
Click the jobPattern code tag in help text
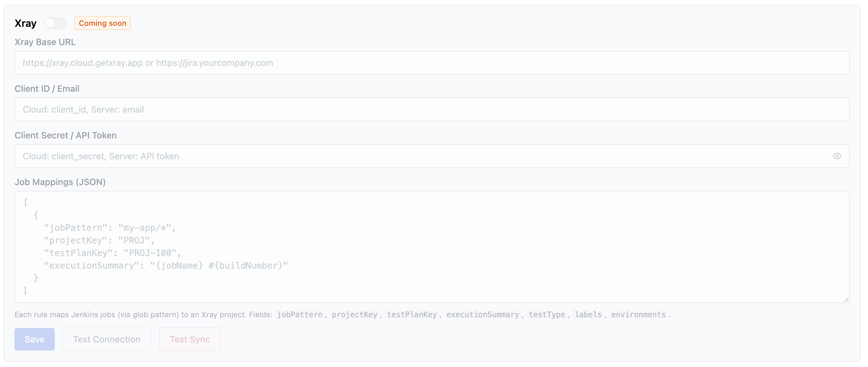pyautogui.click(x=299, y=315)
